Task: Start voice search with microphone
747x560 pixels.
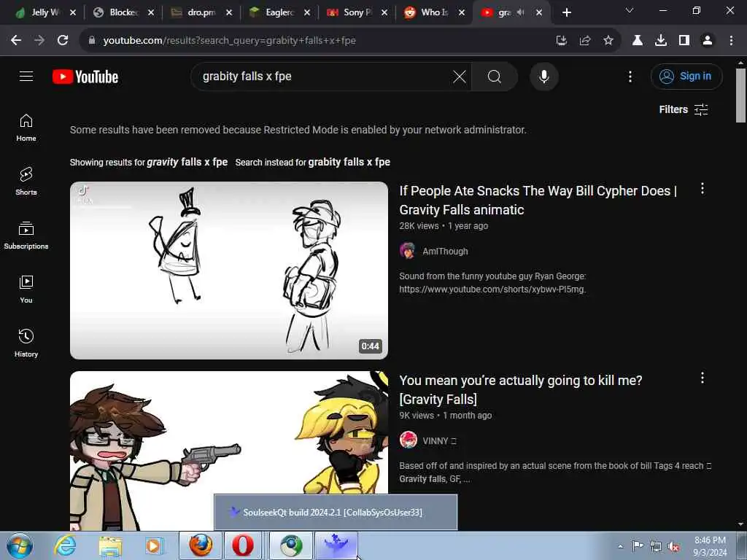Action: (x=544, y=77)
